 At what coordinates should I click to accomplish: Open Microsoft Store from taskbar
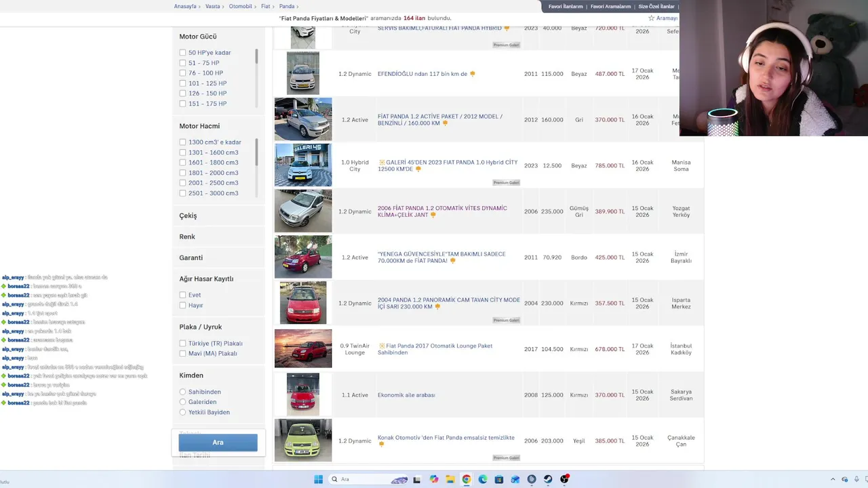[499, 479]
